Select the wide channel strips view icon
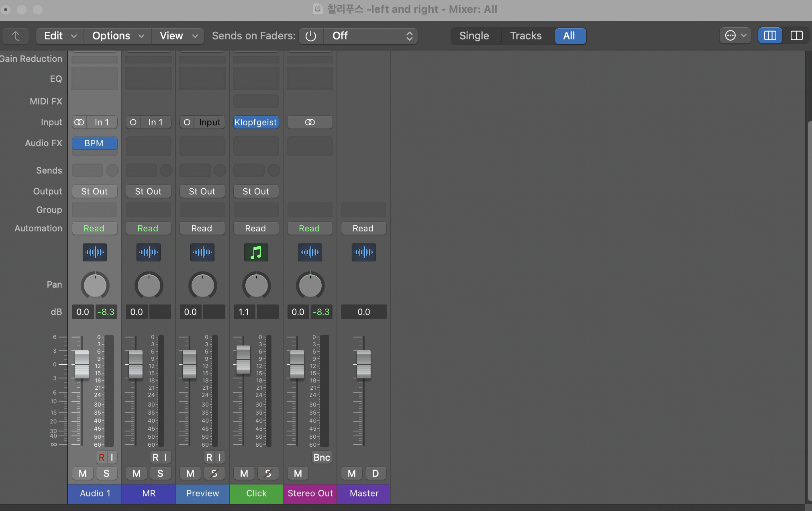The height and width of the screenshot is (511, 812). pyautogui.click(x=796, y=36)
